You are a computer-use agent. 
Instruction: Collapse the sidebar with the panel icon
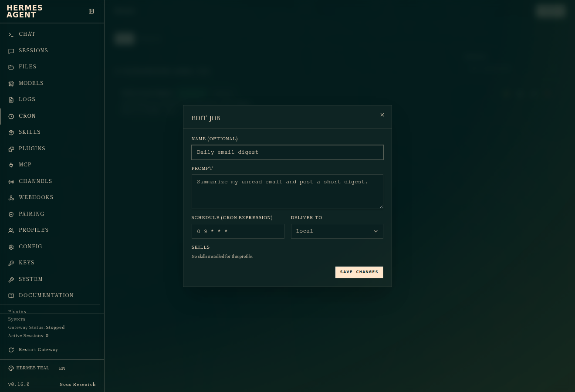[91, 11]
